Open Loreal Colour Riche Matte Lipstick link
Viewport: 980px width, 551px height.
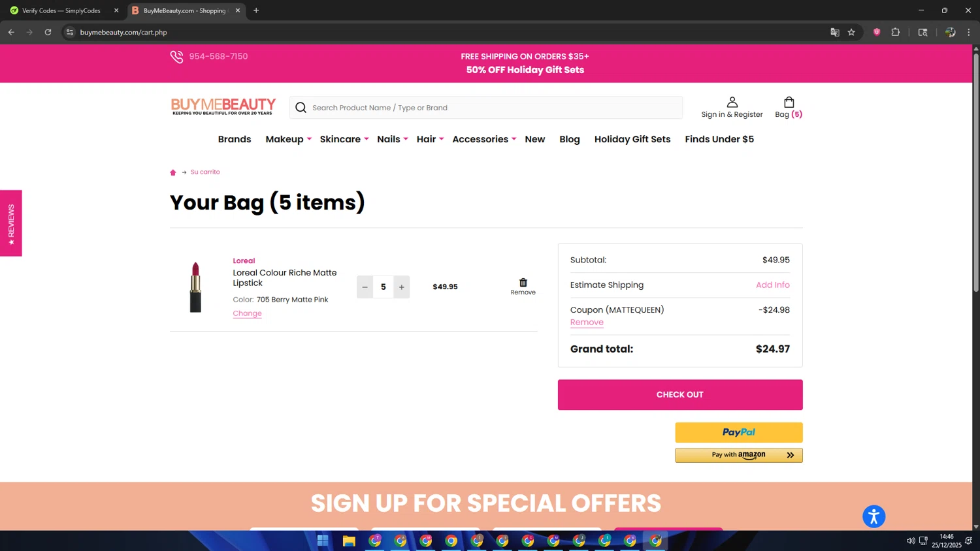(x=285, y=278)
